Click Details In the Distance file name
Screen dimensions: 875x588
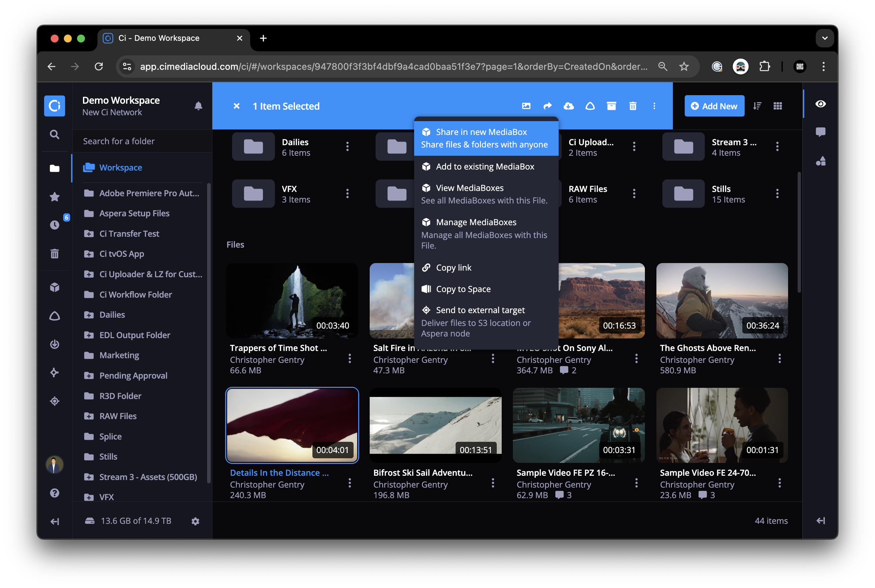279,472
